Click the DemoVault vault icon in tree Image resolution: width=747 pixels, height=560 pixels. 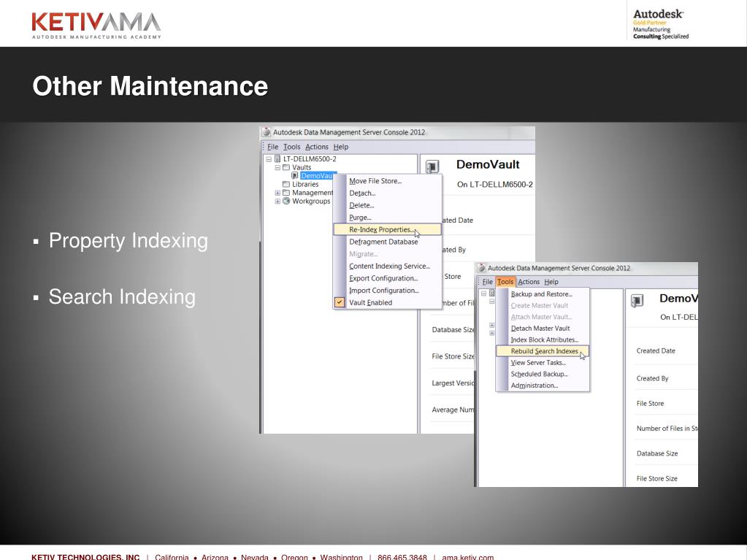pos(294,176)
